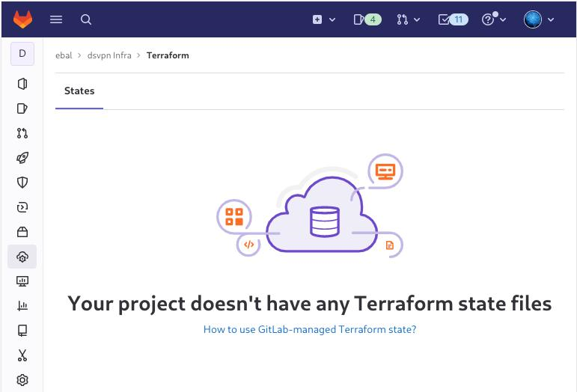Open the project avatar D in sidebar
The width and height of the screenshot is (577, 392).
(x=22, y=54)
